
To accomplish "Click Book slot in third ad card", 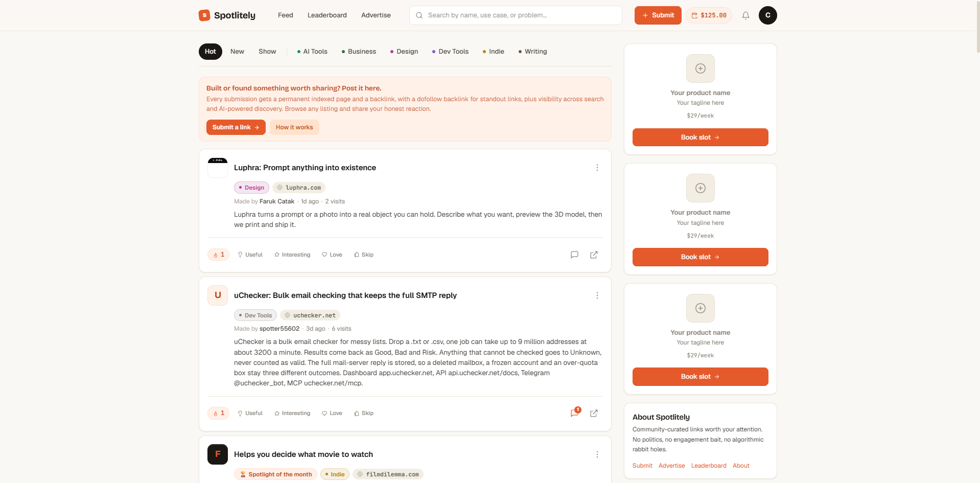I will pyautogui.click(x=700, y=377).
